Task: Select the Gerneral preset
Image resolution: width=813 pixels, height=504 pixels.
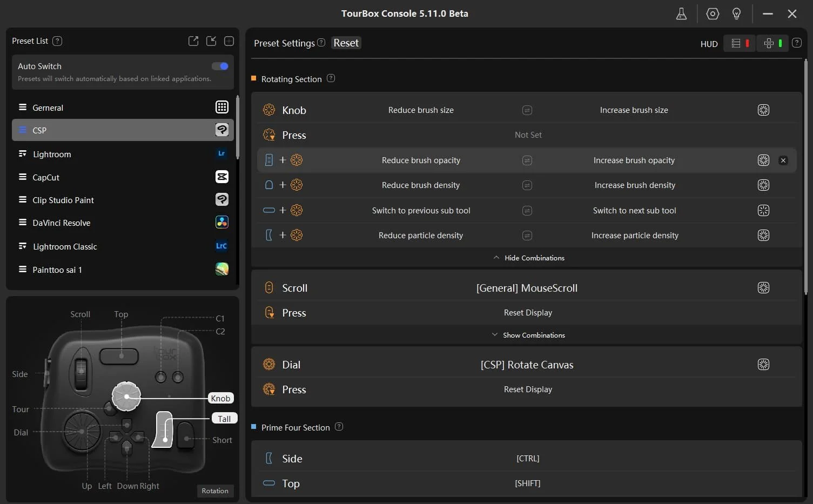Action: (x=123, y=107)
